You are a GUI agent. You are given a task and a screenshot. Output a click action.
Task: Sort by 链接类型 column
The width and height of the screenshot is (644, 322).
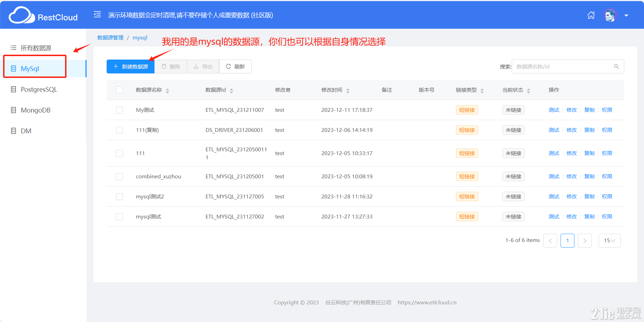pyautogui.click(x=482, y=91)
